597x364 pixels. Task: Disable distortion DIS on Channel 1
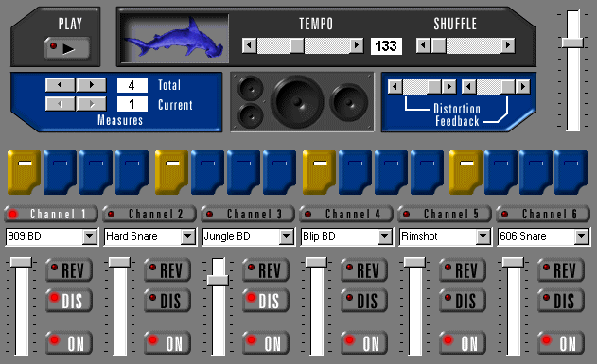[x=69, y=301]
